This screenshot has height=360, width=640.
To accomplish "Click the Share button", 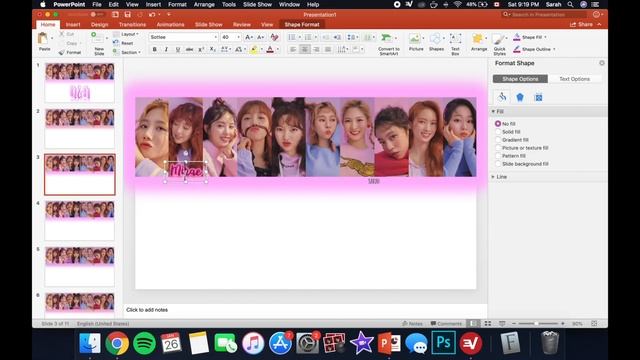I will click(581, 24).
